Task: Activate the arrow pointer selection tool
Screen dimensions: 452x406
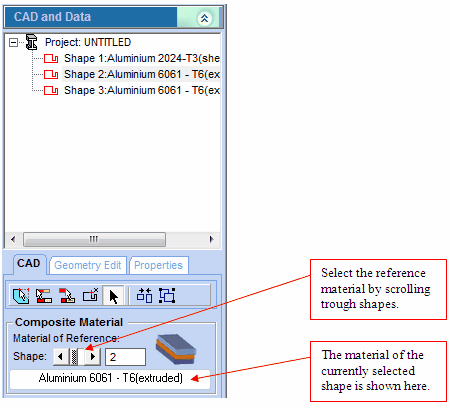Action: 113,296
